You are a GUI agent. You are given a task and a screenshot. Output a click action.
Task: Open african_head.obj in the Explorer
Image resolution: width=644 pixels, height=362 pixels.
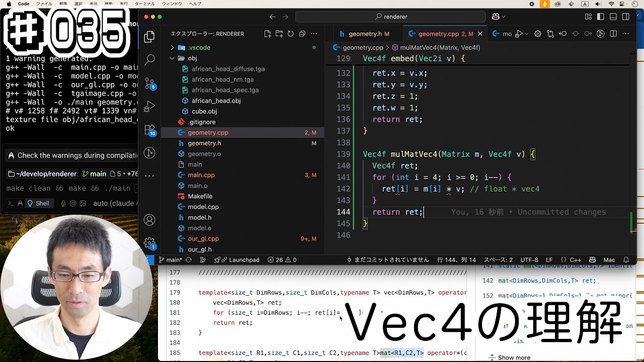(x=216, y=101)
